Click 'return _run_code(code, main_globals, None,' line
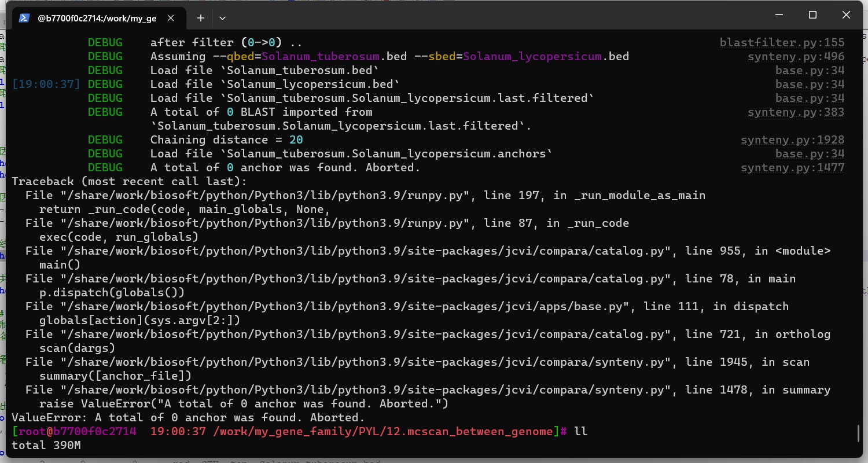Viewport: 868px width, 463px height. coord(185,209)
